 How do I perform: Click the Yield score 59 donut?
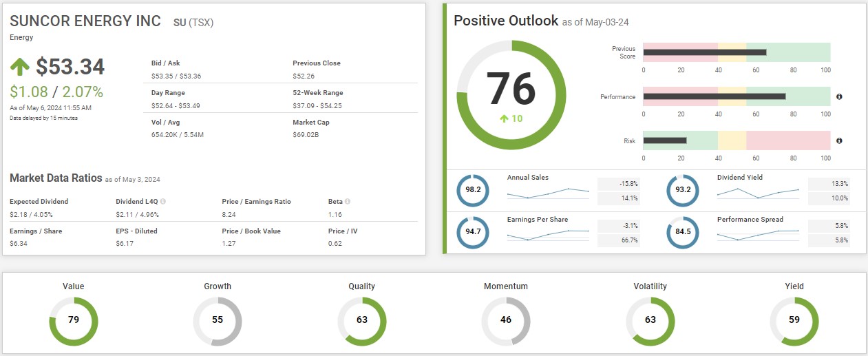point(794,321)
